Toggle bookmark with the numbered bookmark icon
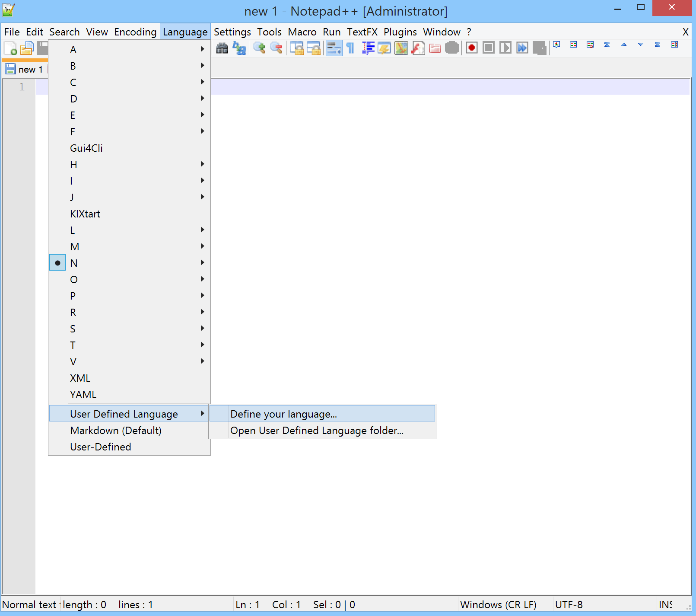The height and width of the screenshot is (616, 696). click(x=557, y=45)
